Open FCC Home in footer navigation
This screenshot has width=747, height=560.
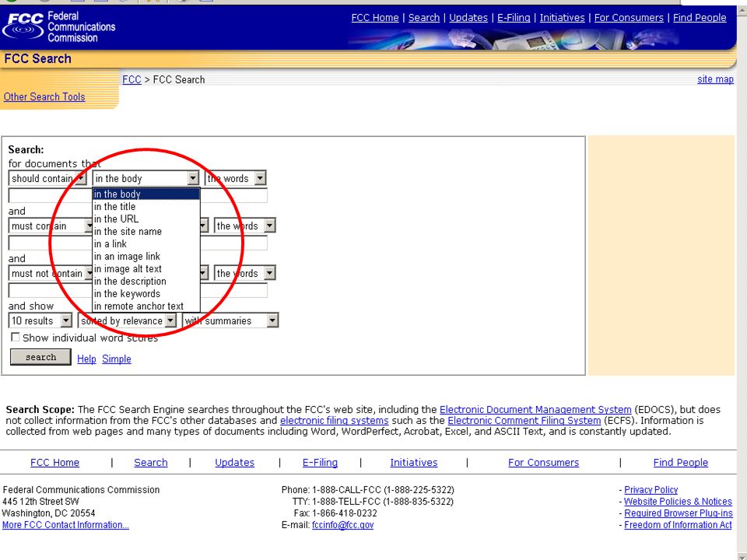(x=54, y=462)
